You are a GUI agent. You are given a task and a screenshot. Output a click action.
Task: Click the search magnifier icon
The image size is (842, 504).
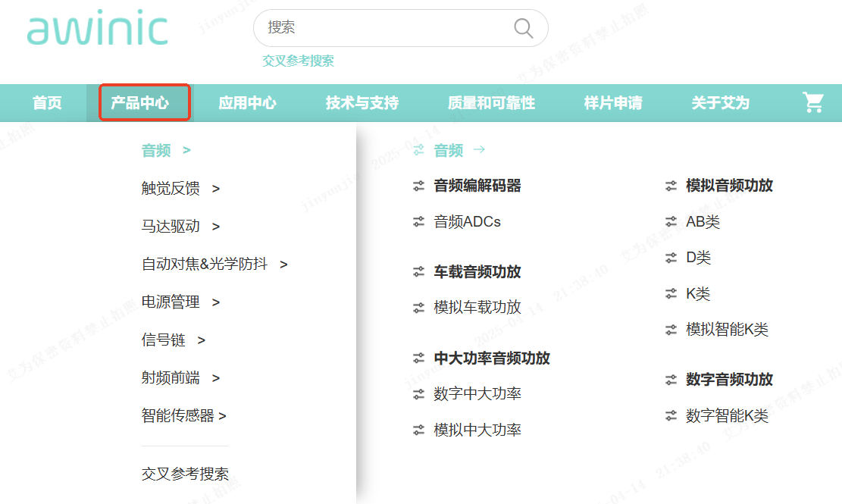click(523, 28)
